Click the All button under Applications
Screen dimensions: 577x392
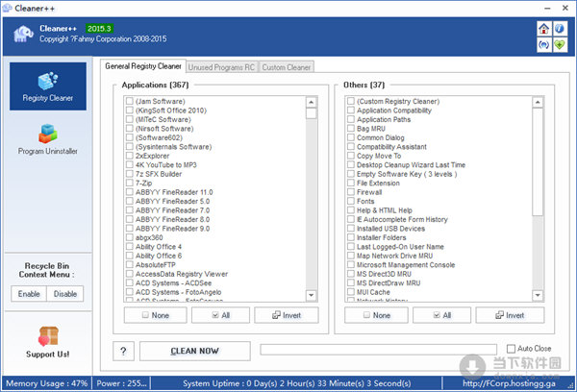[220, 315]
